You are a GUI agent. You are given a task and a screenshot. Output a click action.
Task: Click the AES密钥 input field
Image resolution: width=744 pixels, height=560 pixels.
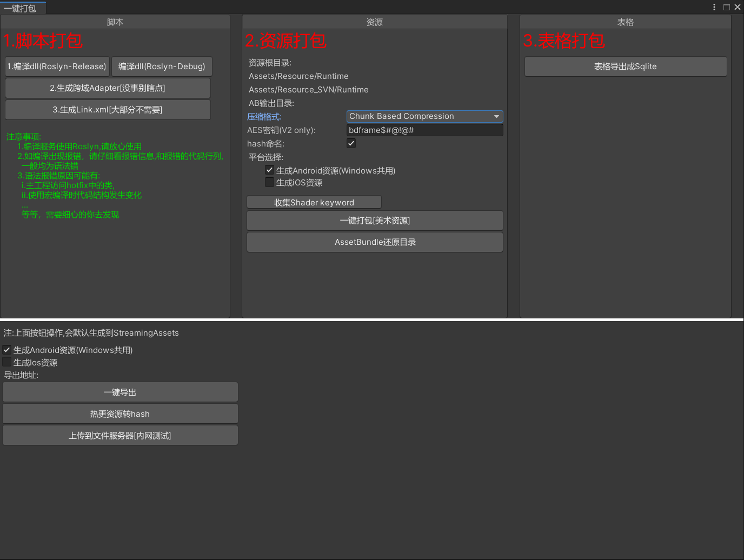424,130
